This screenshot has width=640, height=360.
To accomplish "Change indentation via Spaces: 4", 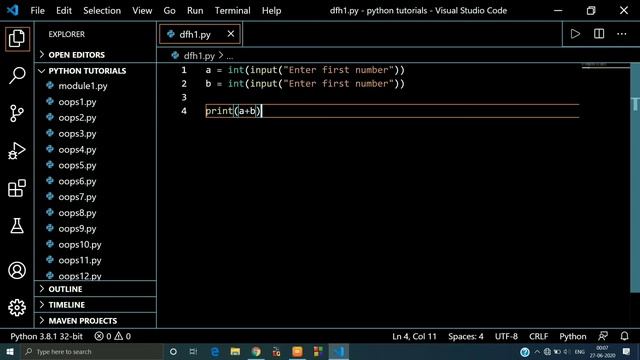I will tap(466, 336).
